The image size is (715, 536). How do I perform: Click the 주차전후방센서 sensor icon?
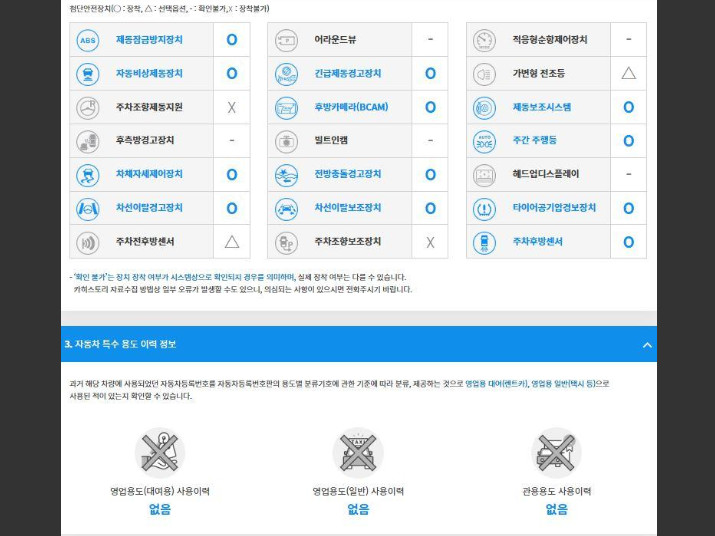[88, 242]
